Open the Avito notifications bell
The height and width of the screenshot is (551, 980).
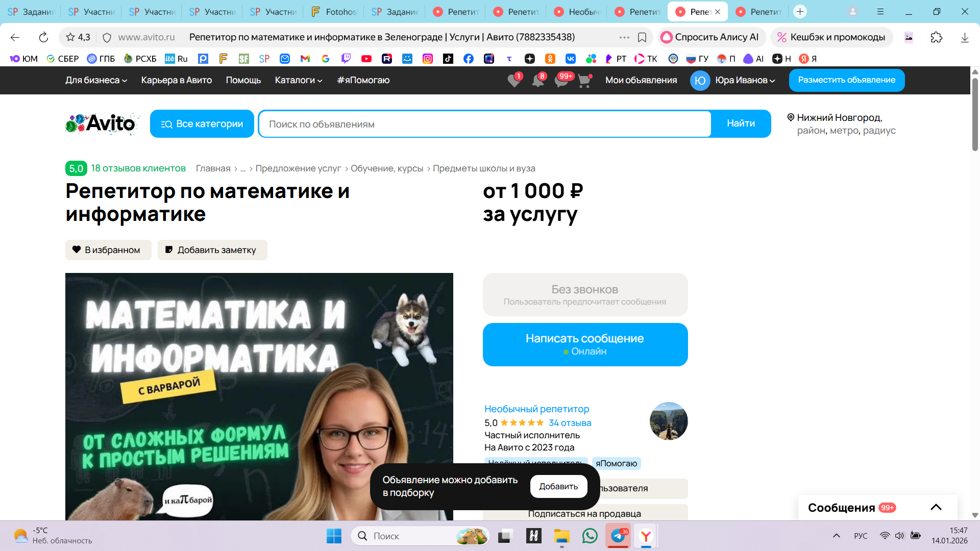(x=538, y=81)
